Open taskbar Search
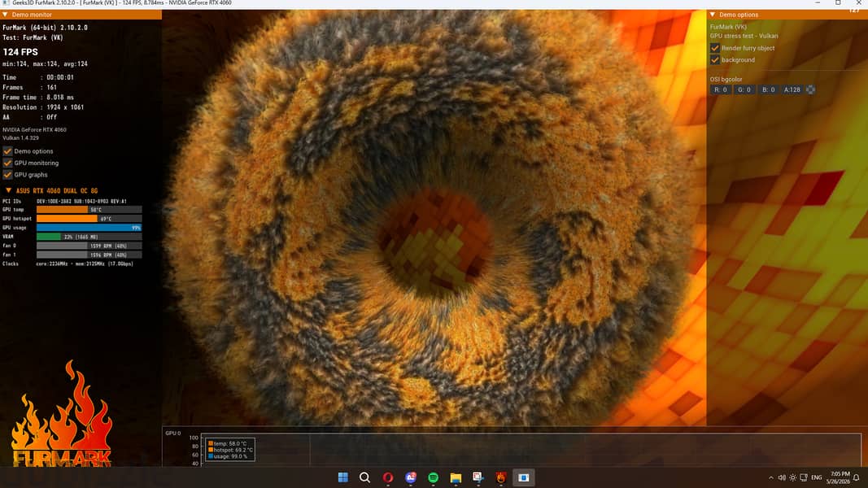Image resolution: width=868 pixels, height=488 pixels. (364, 477)
